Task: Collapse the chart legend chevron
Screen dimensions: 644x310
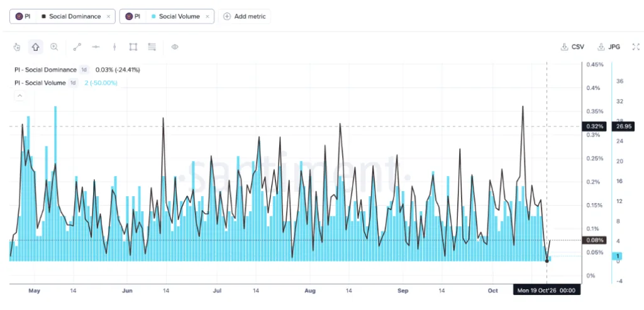Action: (19, 96)
